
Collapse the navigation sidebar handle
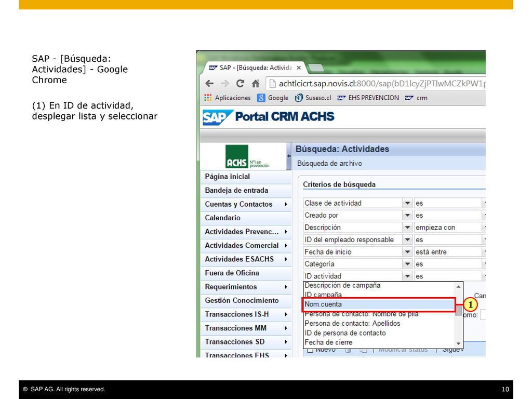[289, 156]
